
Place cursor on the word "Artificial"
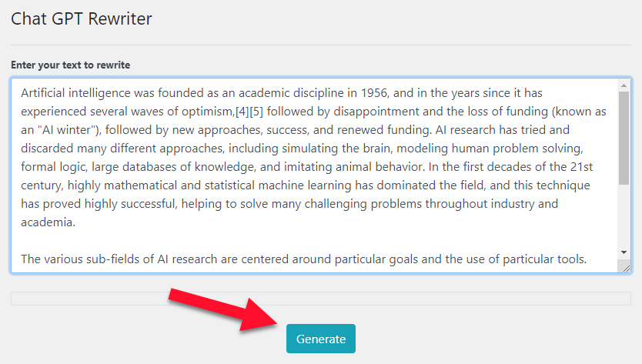(x=46, y=93)
